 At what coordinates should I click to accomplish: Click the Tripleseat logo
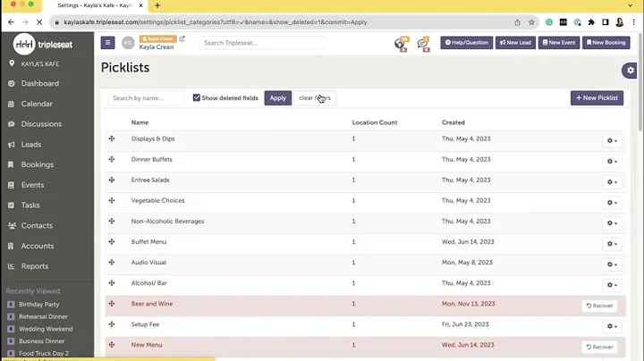(x=43, y=45)
